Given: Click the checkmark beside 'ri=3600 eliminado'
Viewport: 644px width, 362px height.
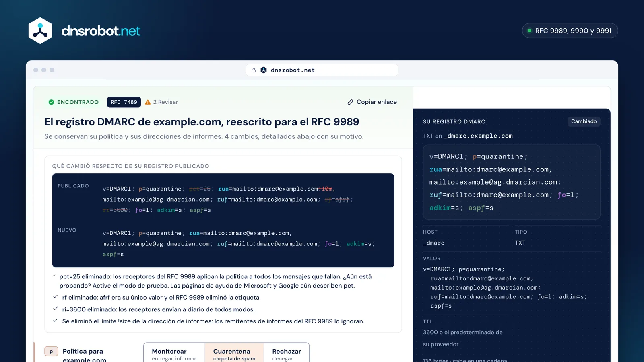Looking at the screenshot, I should (56, 309).
